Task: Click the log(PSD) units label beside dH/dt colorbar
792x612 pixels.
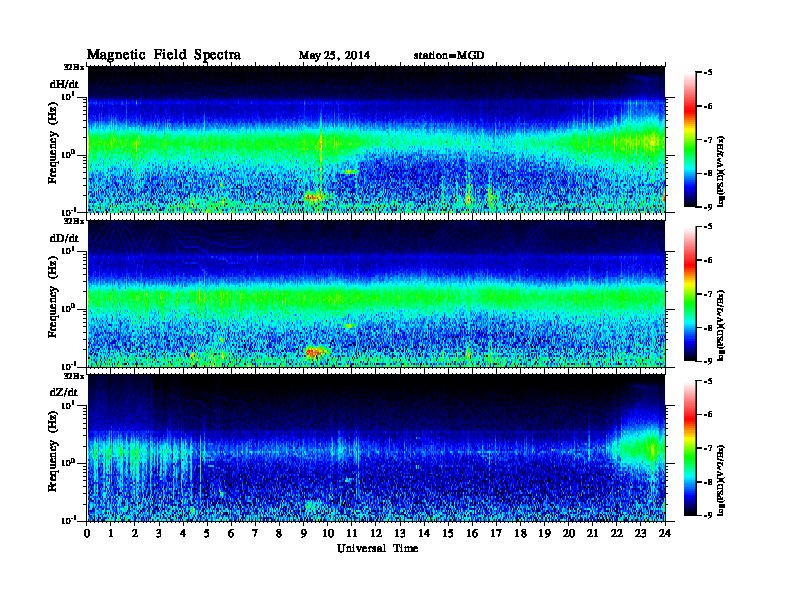Action: [721, 171]
